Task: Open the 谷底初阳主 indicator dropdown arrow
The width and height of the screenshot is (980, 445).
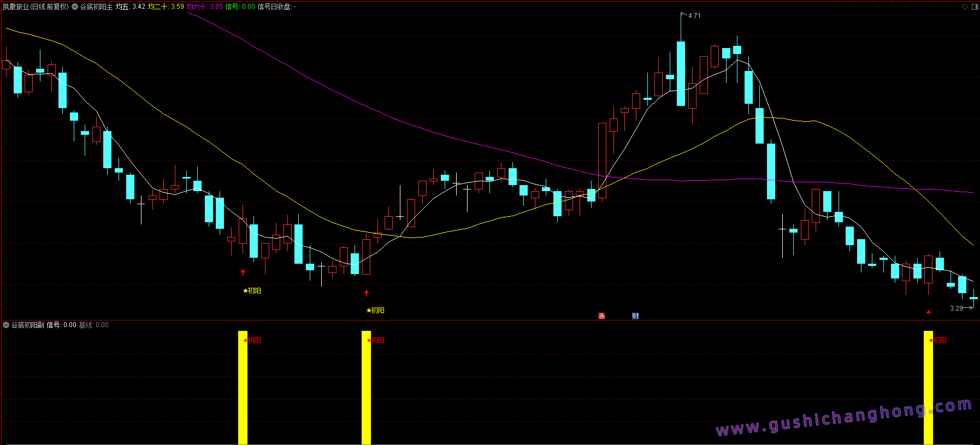Action: [x=75, y=7]
